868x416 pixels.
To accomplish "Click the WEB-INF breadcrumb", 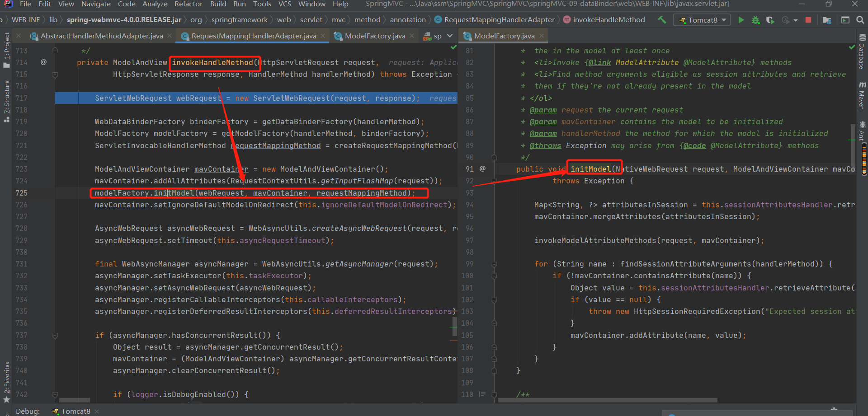I will 25,20.
